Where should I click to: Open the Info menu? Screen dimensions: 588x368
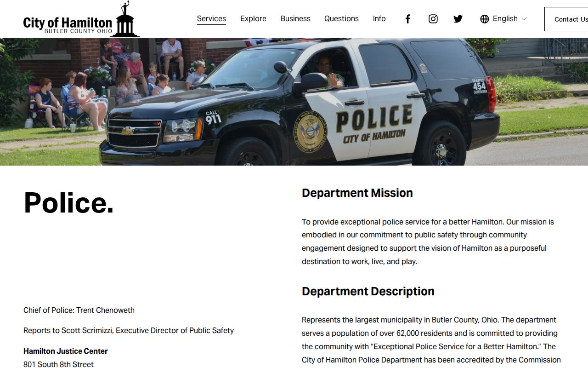click(x=379, y=19)
